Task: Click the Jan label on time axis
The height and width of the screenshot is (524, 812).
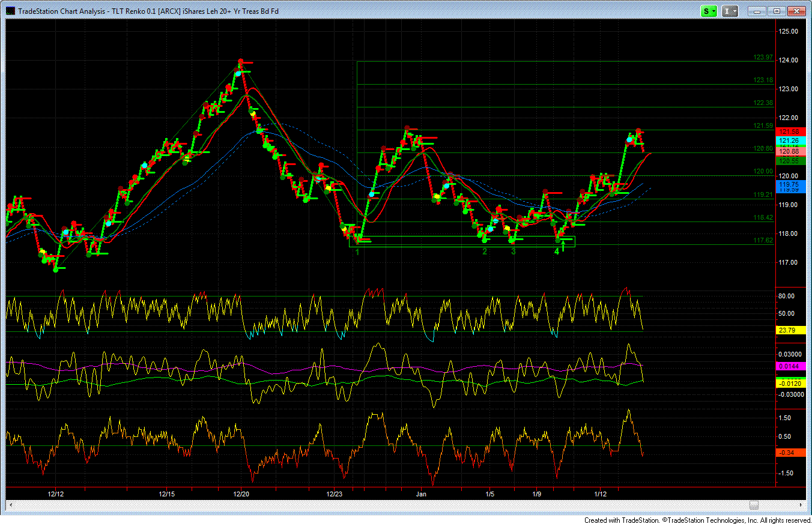Action: pyautogui.click(x=421, y=494)
